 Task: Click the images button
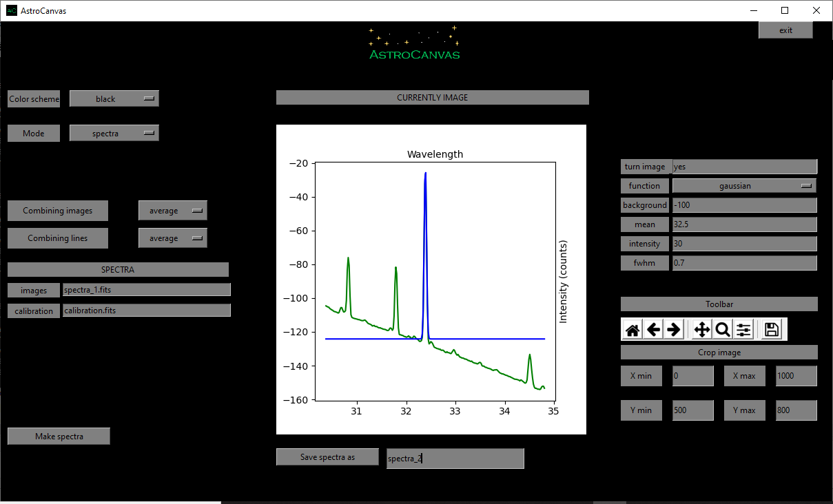pyautogui.click(x=34, y=290)
